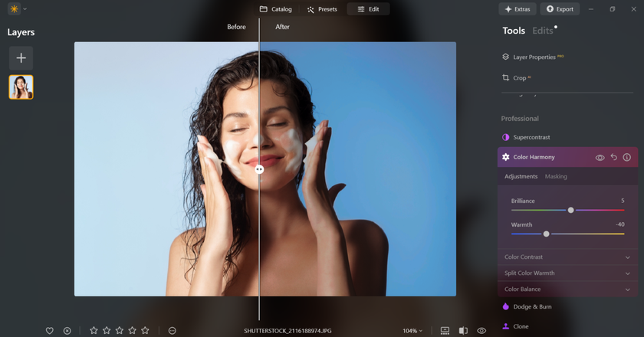Mark photo as favorite with heart icon
Viewport: 644px width, 337px height.
point(50,330)
